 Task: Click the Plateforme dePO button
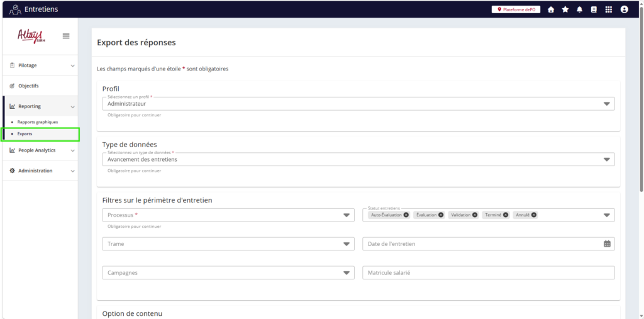516,9
